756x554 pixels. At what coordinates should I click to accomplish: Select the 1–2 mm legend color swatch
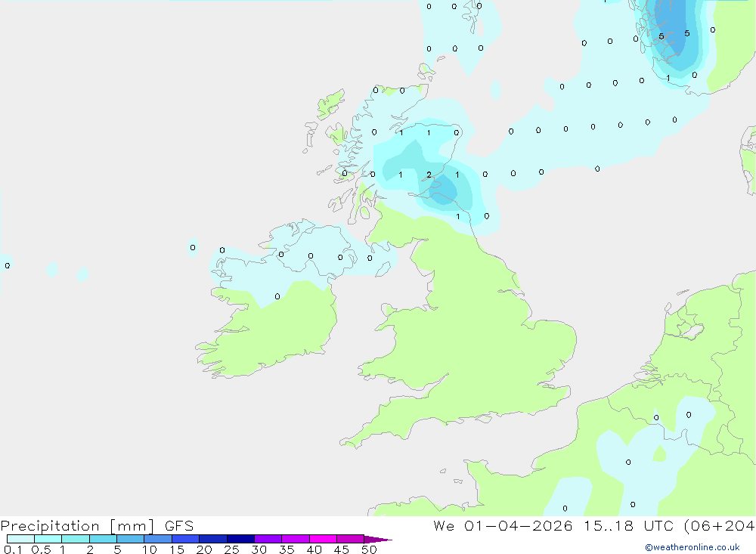pyautogui.click(x=76, y=539)
